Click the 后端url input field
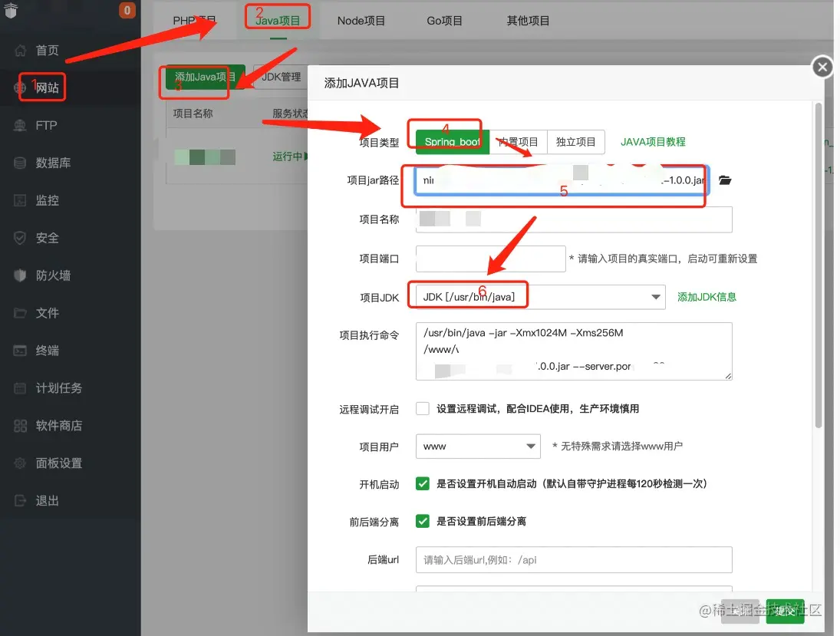 (x=574, y=560)
